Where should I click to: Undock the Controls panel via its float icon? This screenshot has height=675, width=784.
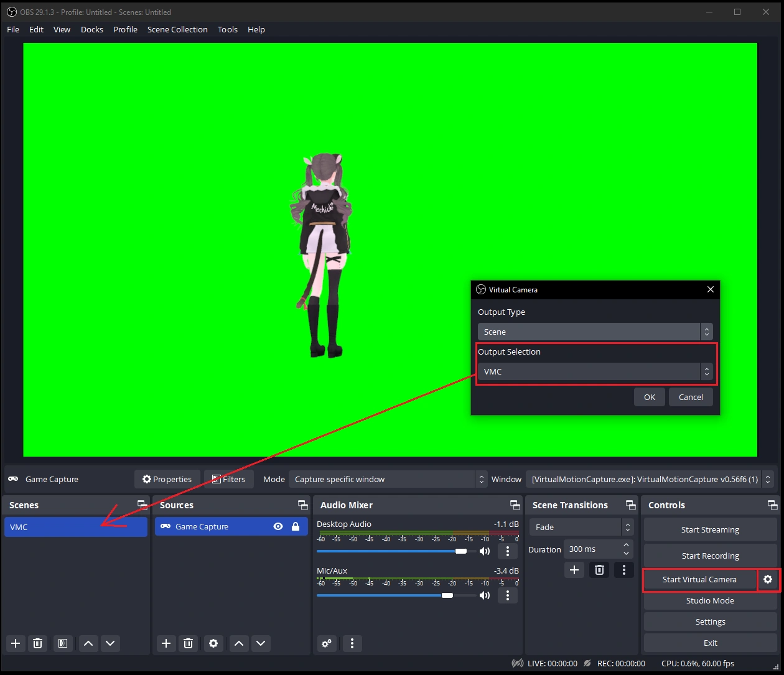[773, 505]
